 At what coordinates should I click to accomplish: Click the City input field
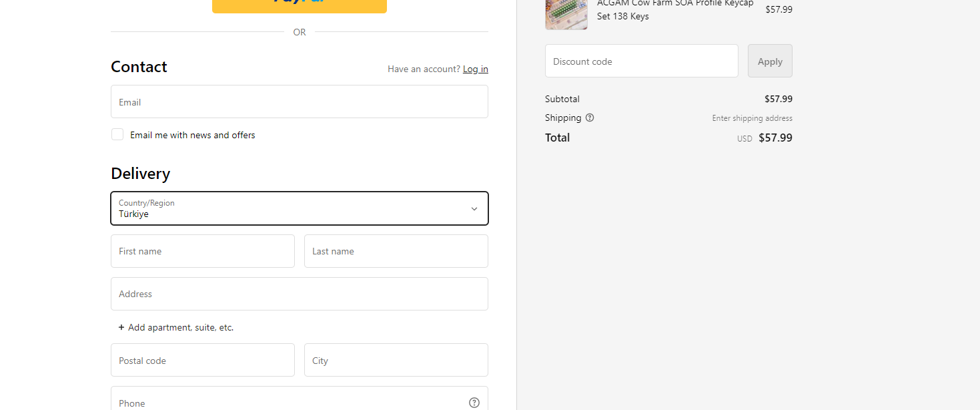coord(396,361)
